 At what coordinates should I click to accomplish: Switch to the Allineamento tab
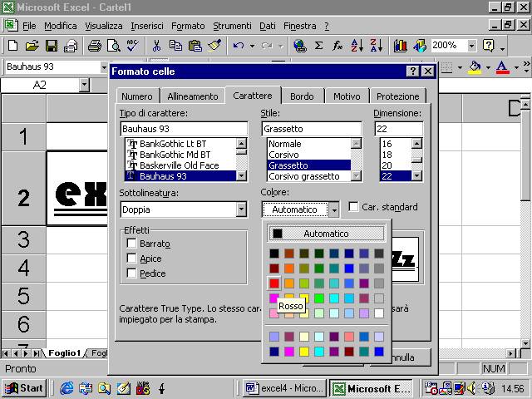192,96
